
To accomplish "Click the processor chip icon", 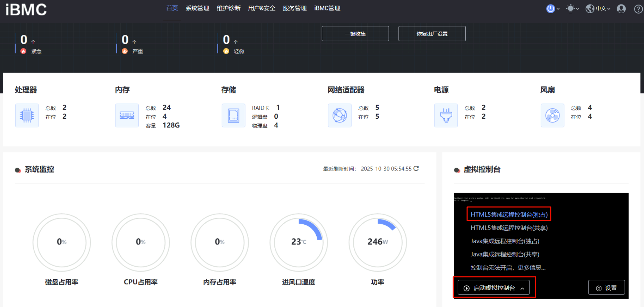I will (27, 116).
